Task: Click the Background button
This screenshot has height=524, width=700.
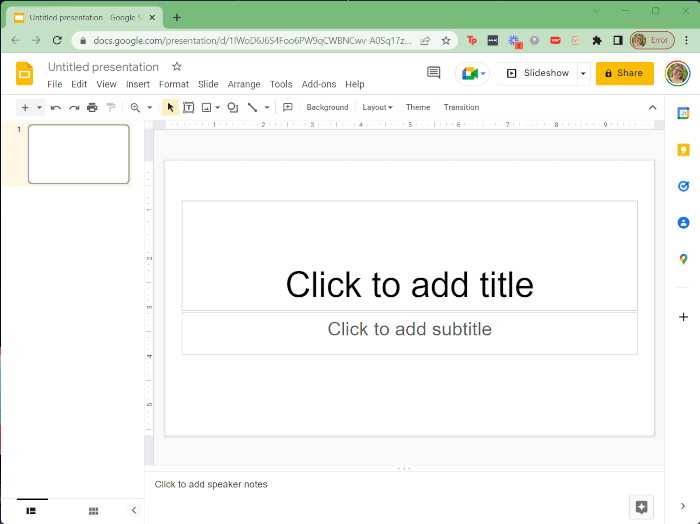Action: (327, 108)
